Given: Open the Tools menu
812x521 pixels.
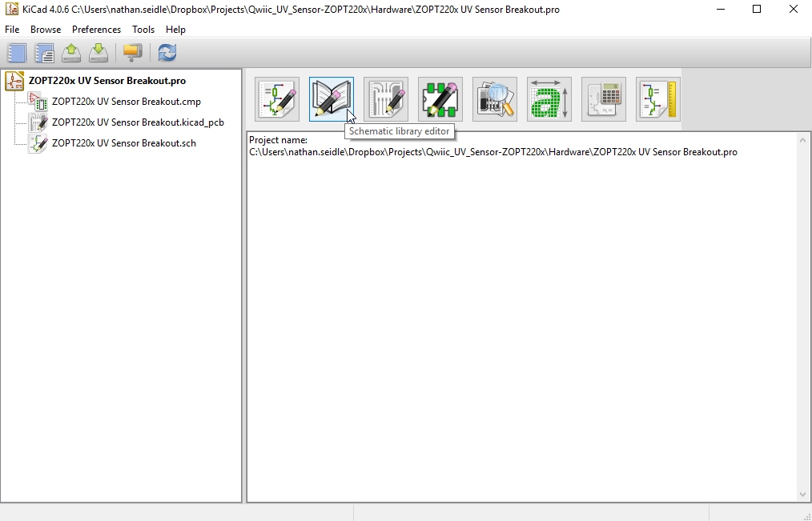Looking at the screenshot, I should pyautogui.click(x=143, y=30).
